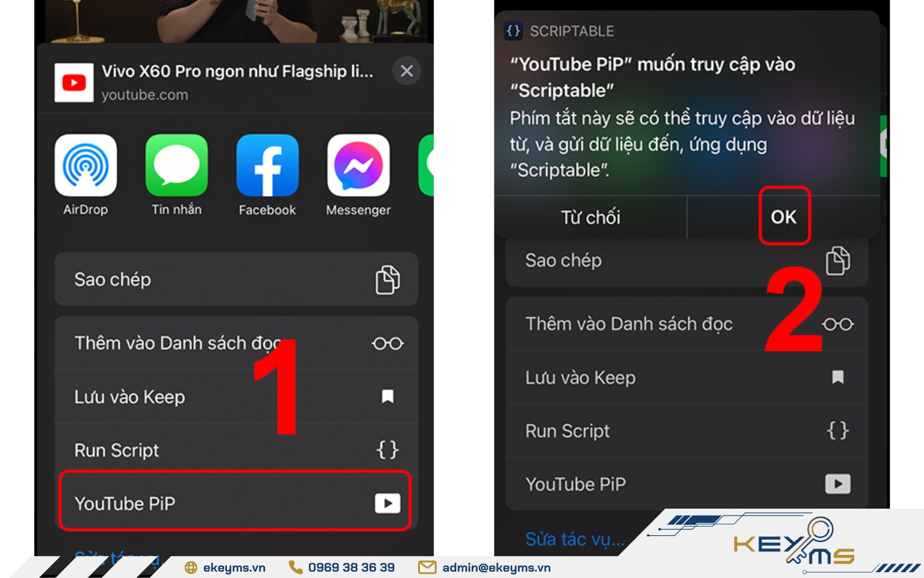
Task: Select Run Script in left share sheet
Action: pos(236,450)
